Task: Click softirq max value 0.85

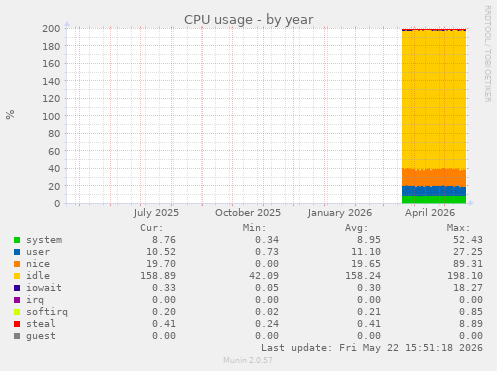Action: [x=471, y=312]
